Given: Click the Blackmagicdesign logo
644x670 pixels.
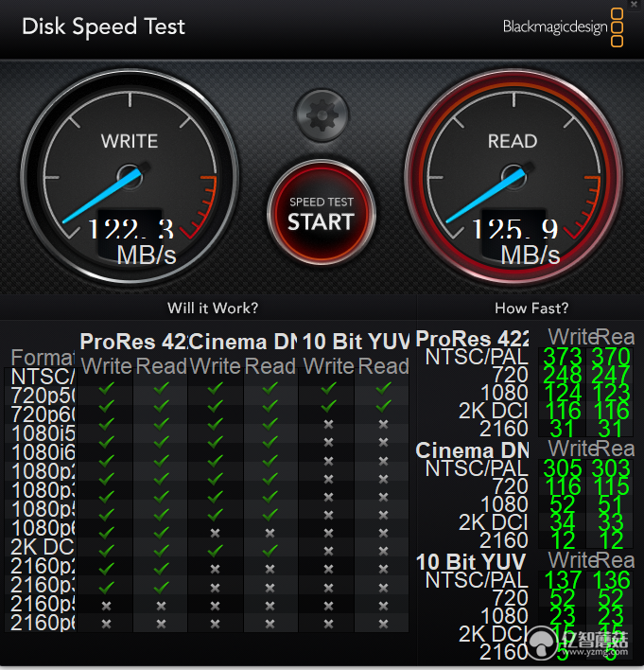Looking at the screenshot, I should (x=563, y=27).
